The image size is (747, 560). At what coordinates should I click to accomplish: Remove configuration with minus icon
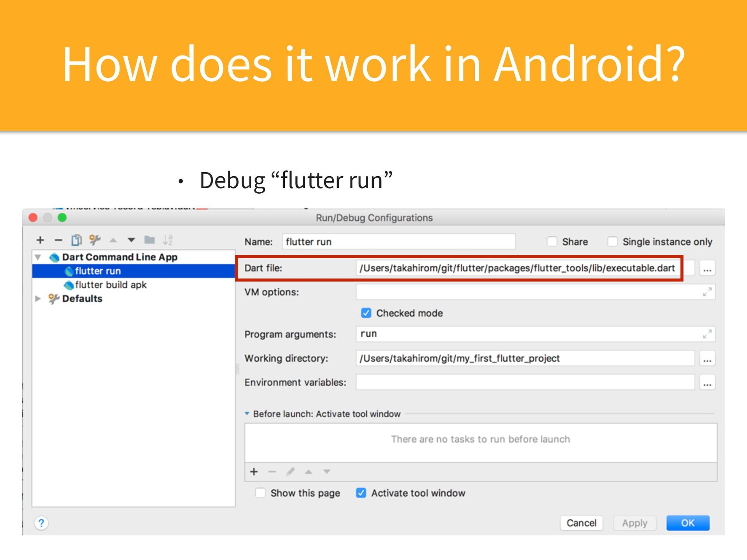pyautogui.click(x=58, y=240)
